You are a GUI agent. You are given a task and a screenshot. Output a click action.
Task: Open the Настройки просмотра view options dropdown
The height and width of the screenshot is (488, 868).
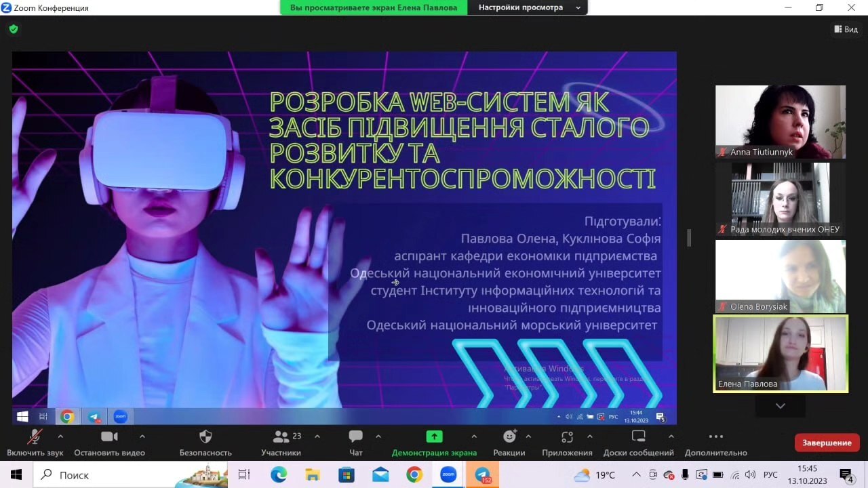[x=529, y=7]
